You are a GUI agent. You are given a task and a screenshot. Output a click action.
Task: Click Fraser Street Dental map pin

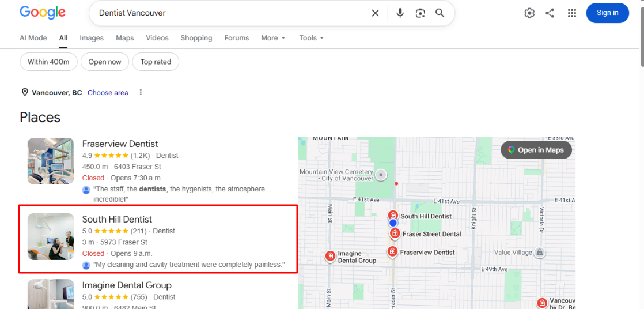[x=395, y=233]
